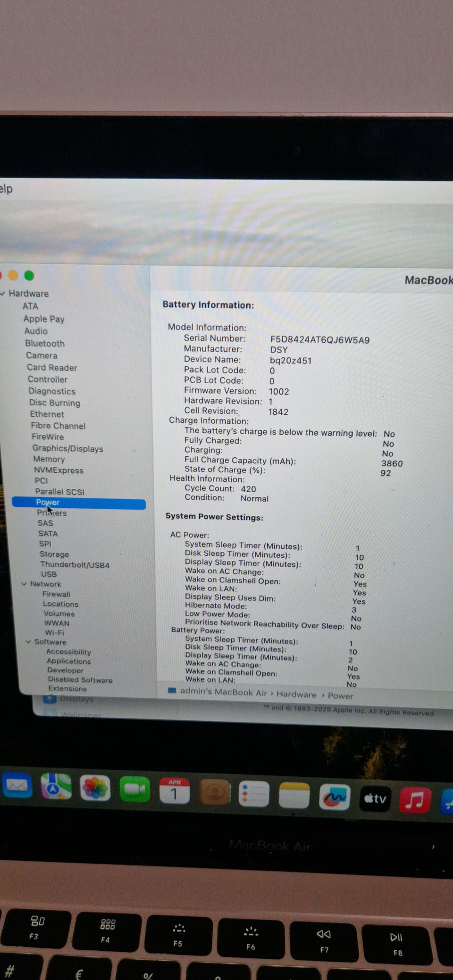This screenshot has width=453, height=980.
Task: Select Fibre Channel in the sidebar
Action: 59,426
